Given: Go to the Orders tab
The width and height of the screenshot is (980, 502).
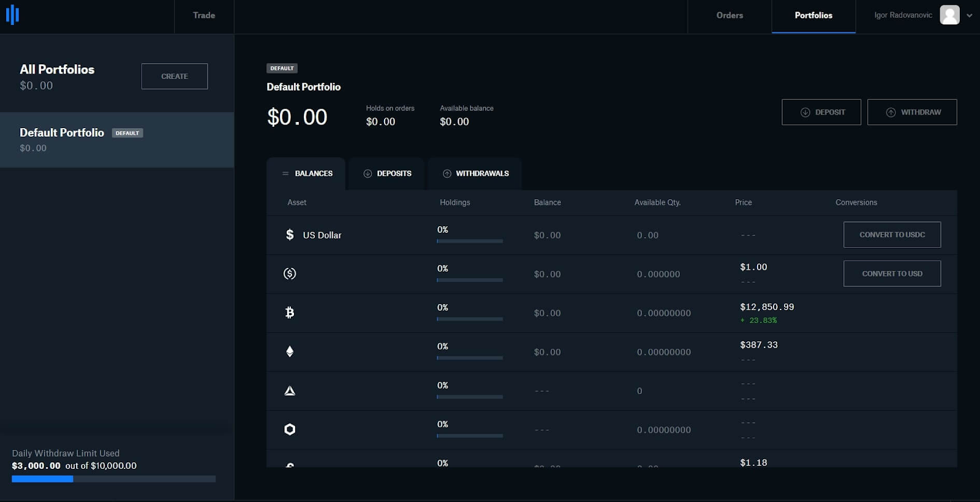Looking at the screenshot, I should click(x=729, y=15).
